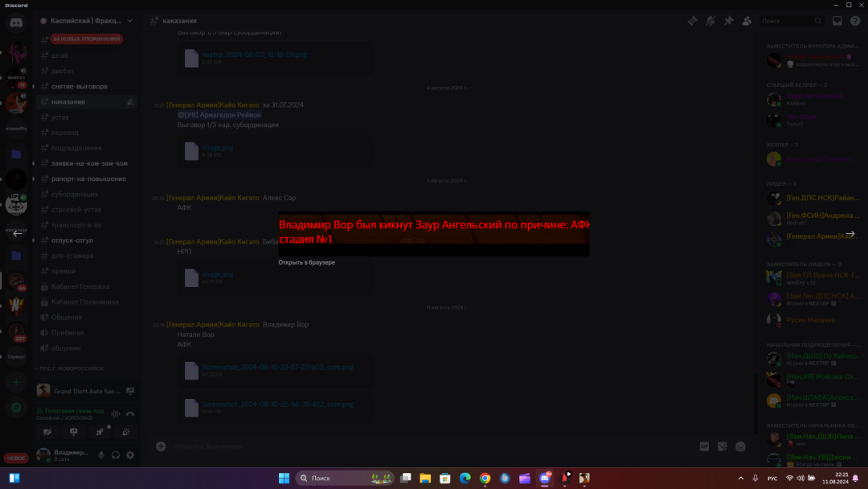Viewport: 868px width, 489px height.
Task: Open emoji picker icon
Action: click(741, 446)
